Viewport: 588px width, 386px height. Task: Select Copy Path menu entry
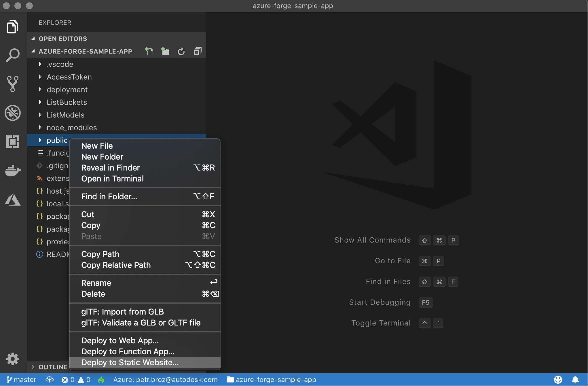coord(145,254)
